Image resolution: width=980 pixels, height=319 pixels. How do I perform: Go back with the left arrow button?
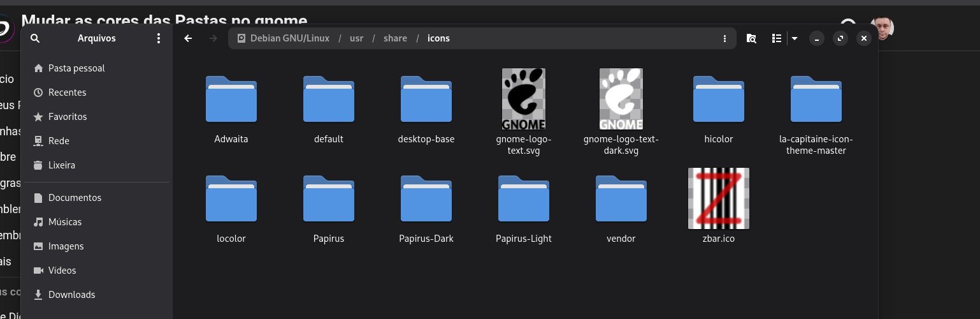click(188, 38)
